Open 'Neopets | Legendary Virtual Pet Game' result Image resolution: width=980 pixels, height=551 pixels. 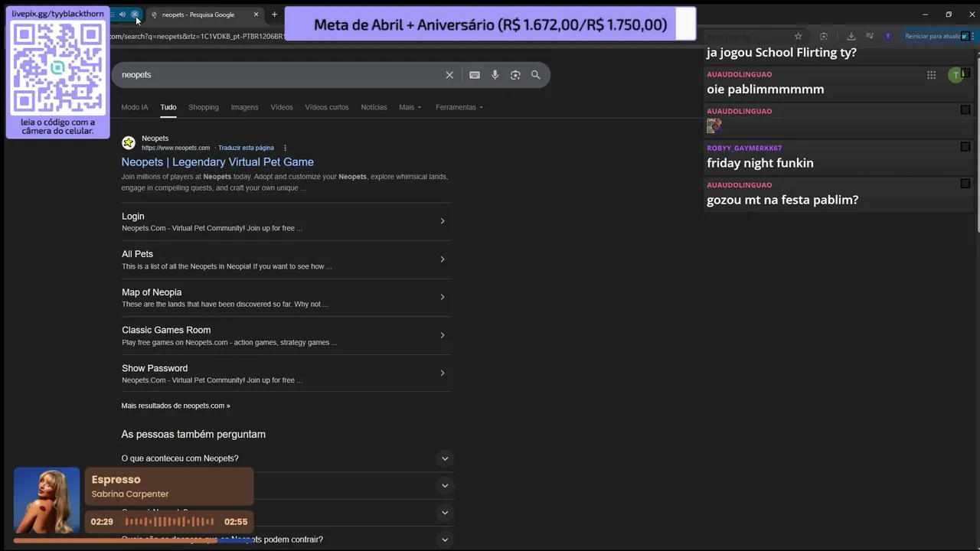[217, 162]
